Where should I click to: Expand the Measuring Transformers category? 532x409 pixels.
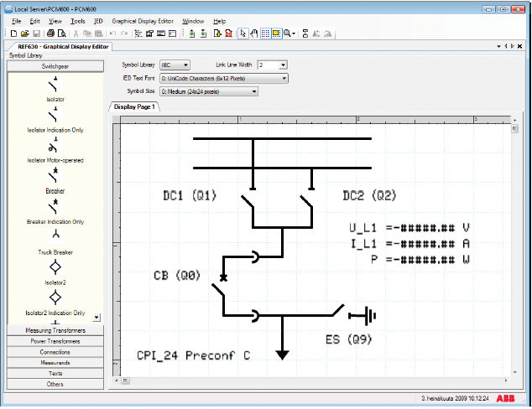(x=55, y=330)
